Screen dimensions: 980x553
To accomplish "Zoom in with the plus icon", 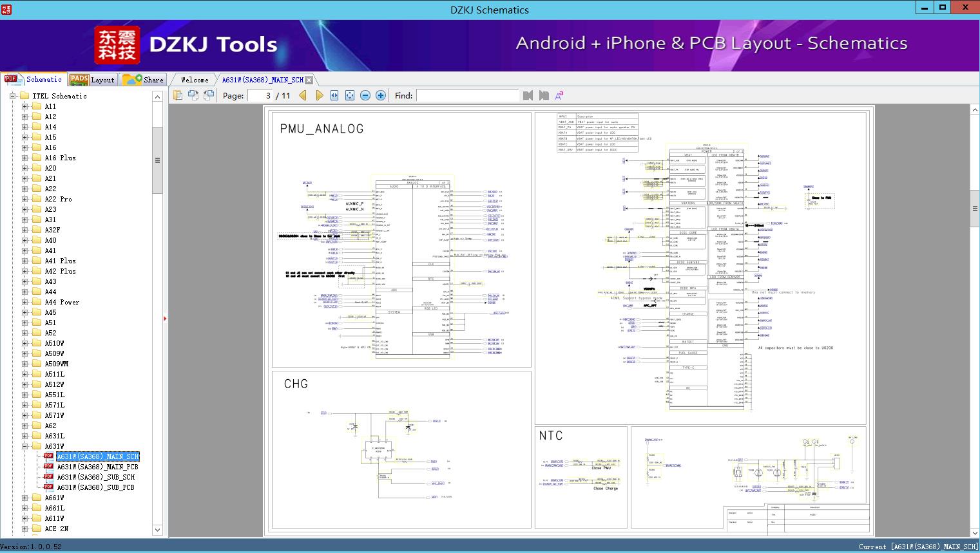I will click(x=381, y=95).
